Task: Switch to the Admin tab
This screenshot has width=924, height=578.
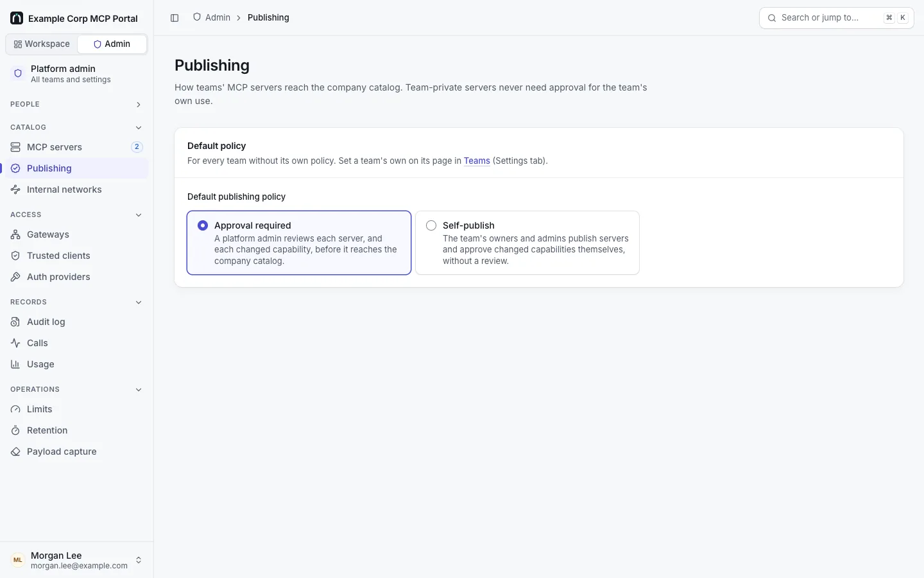Action: [112, 44]
